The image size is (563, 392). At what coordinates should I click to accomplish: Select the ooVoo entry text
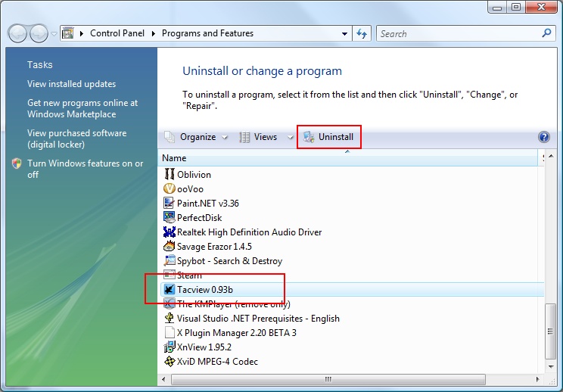pyautogui.click(x=190, y=189)
